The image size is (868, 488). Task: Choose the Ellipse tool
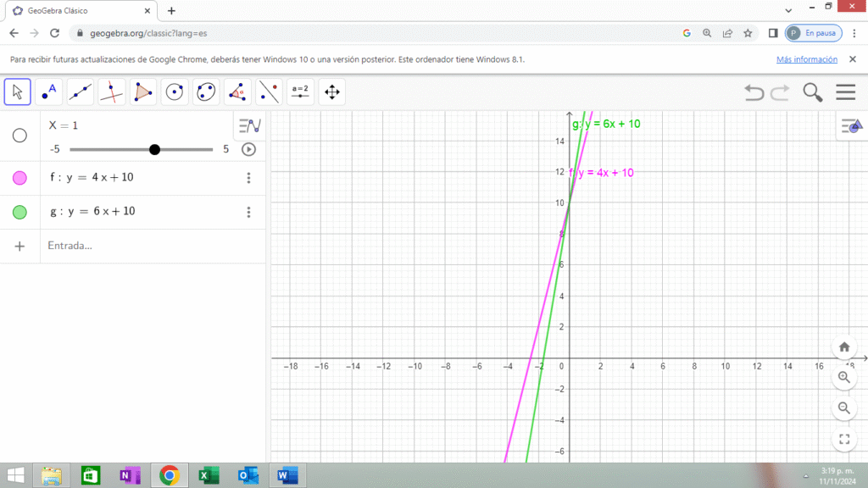206,91
